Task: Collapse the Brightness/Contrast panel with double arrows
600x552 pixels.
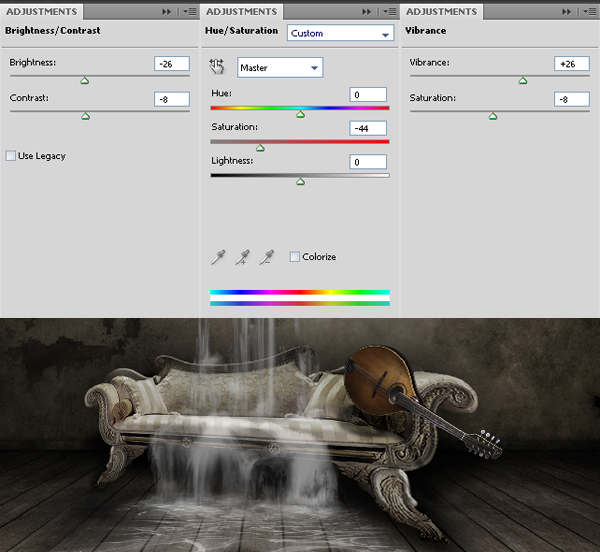Action: [x=166, y=11]
